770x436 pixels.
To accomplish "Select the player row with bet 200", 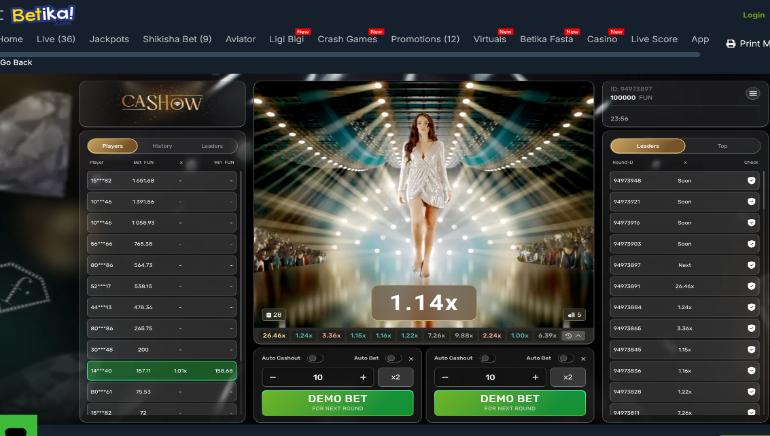I will pyautogui.click(x=162, y=350).
